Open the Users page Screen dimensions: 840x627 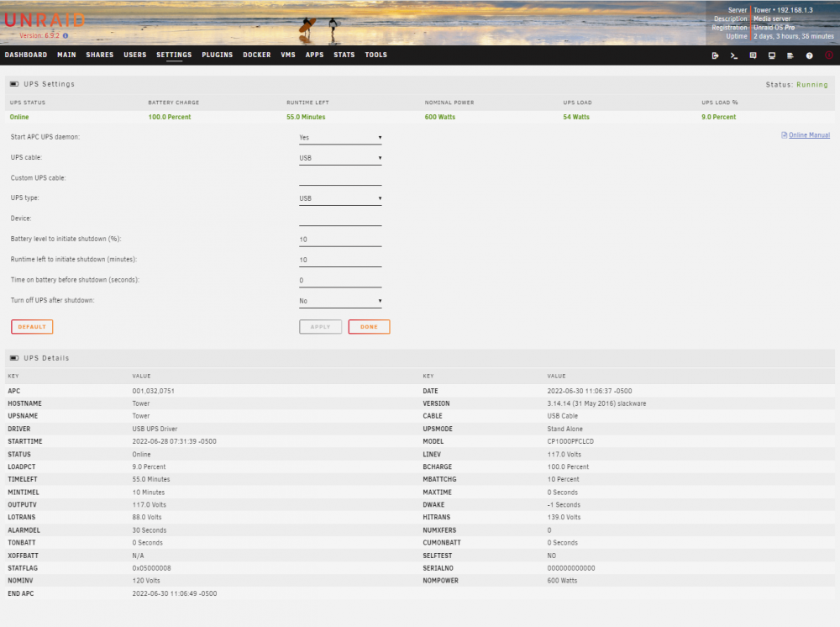[x=135, y=55]
